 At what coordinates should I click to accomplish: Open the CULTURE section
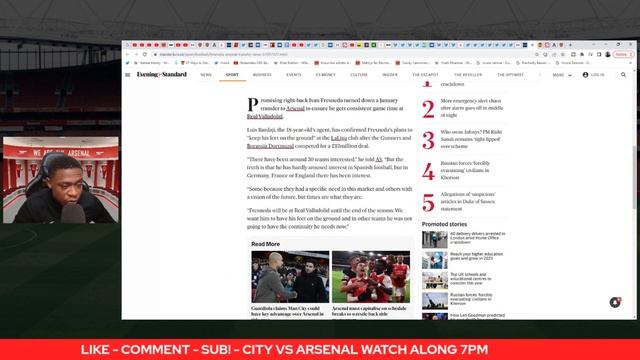(359, 75)
